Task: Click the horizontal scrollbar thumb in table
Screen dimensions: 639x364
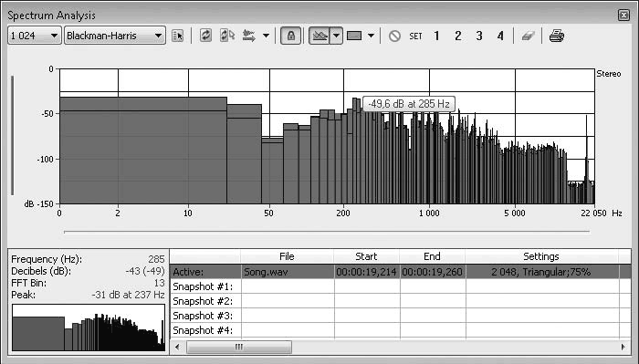Action: [239, 347]
